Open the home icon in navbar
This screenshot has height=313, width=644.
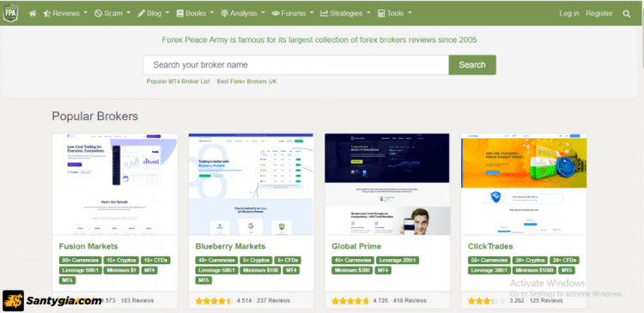(x=33, y=14)
